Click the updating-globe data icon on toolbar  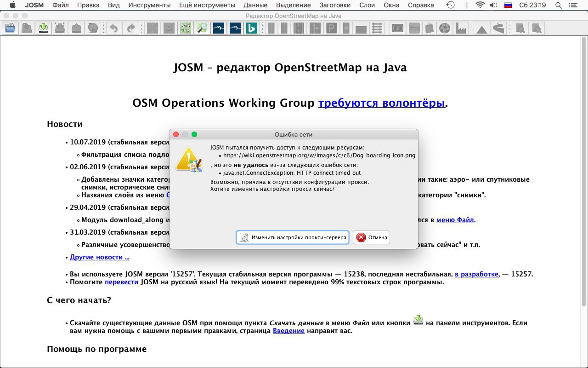[x=92, y=28]
